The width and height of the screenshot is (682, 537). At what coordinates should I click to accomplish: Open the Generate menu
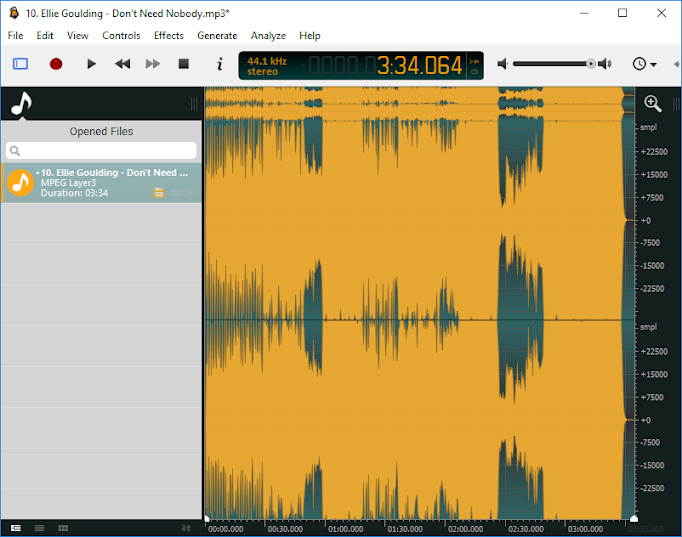tap(217, 36)
